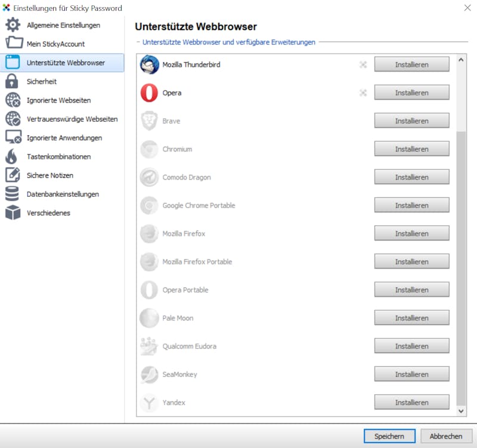This screenshot has height=448, width=477.
Task: Click the box icon for Verschiedenes
Action: 13,212
